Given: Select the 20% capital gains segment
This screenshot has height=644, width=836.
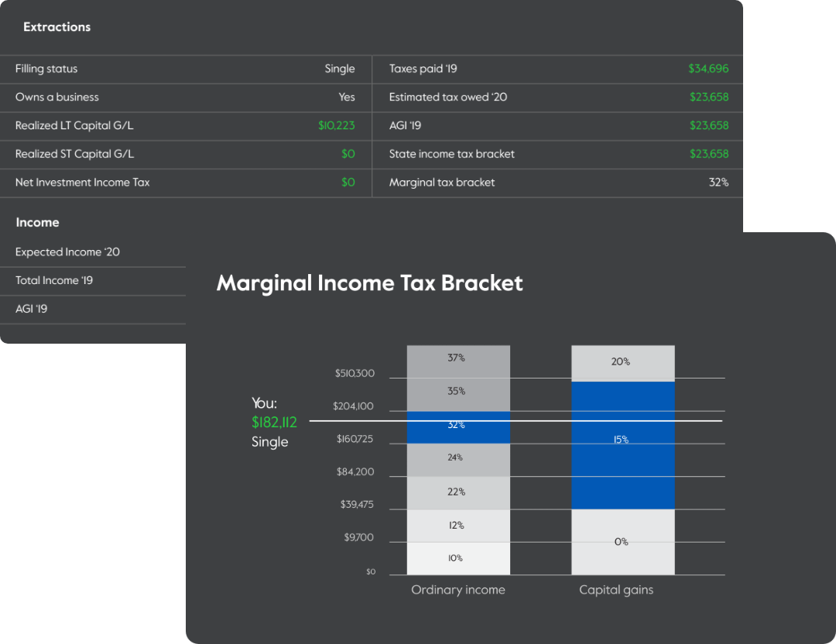Looking at the screenshot, I should click(x=622, y=362).
